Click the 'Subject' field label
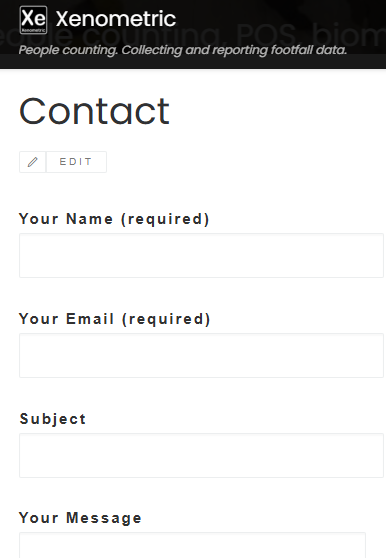This screenshot has height=558, width=386. pos(53,419)
